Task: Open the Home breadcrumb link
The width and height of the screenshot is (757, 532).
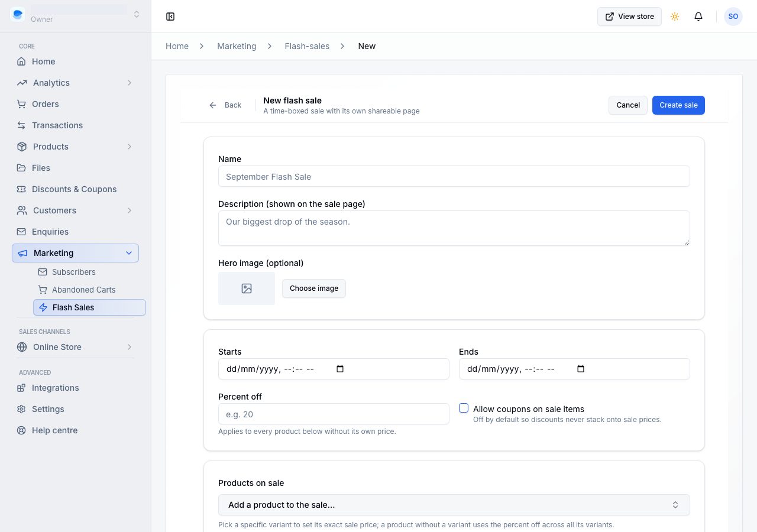Action: point(177,46)
